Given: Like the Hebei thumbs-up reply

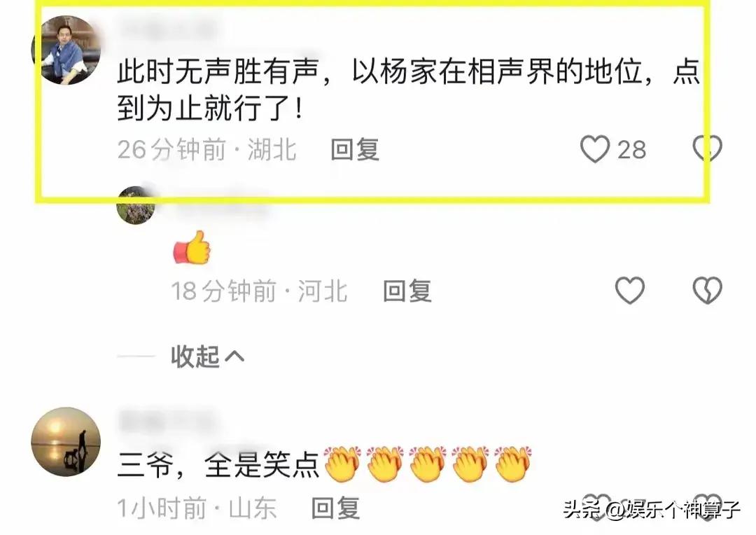Looking at the screenshot, I should point(630,291).
